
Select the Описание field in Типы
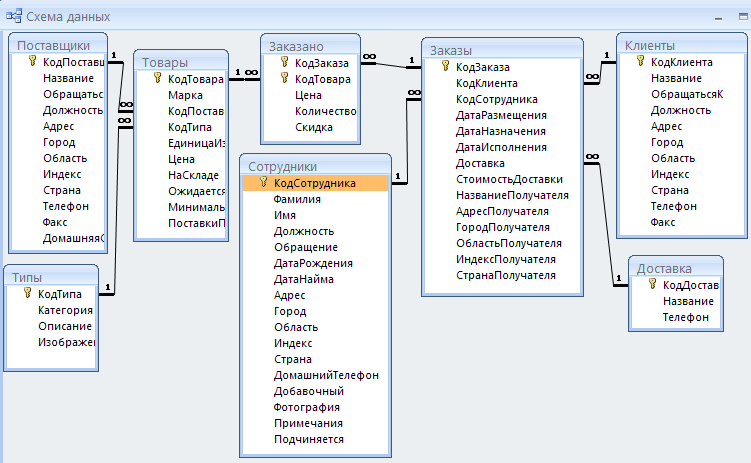(65, 326)
